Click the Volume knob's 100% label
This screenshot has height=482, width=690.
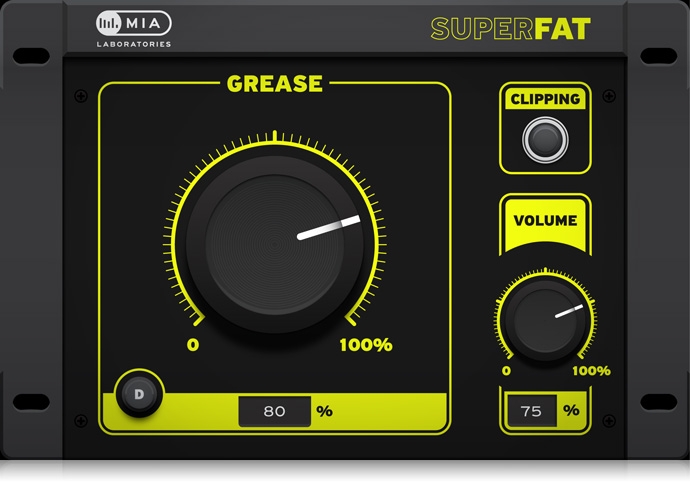[x=591, y=371]
